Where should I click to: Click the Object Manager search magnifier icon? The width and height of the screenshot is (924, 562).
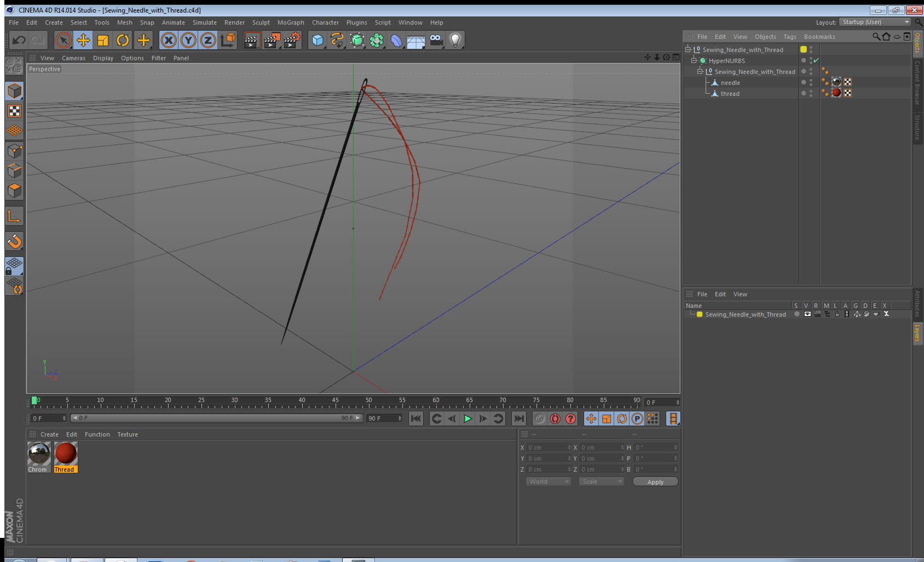click(x=876, y=37)
